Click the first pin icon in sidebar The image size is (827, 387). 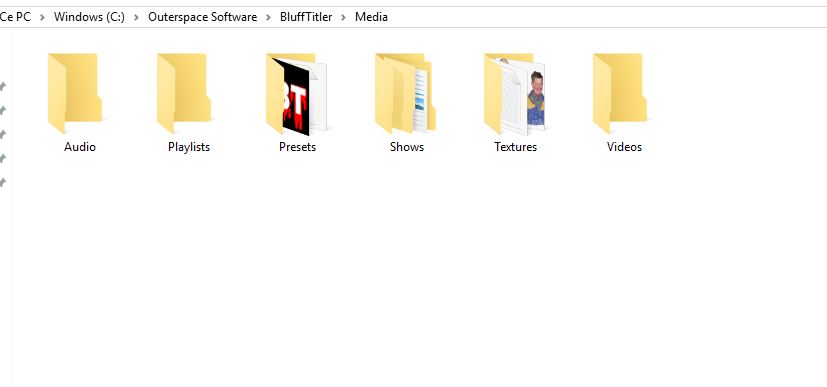[x=3, y=86]
